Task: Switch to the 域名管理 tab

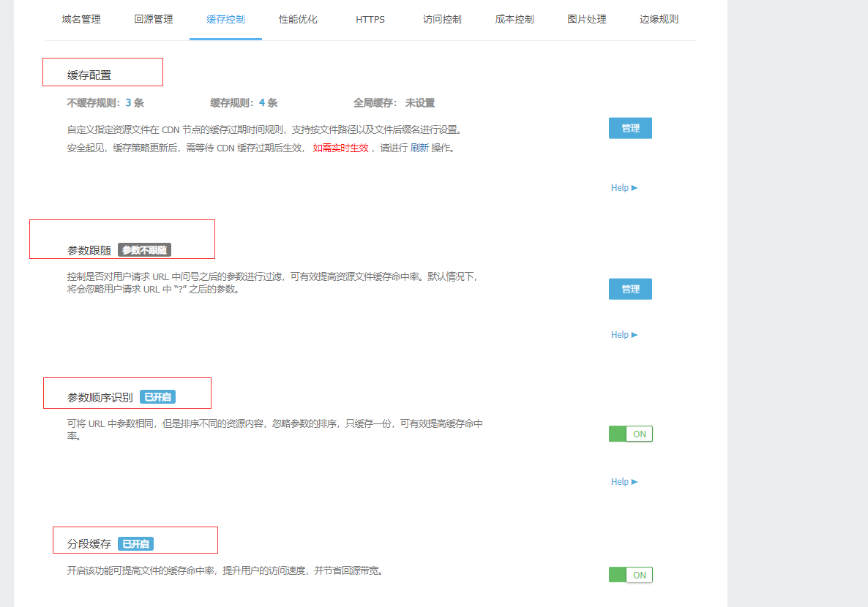Action: [x=81, y=20]
